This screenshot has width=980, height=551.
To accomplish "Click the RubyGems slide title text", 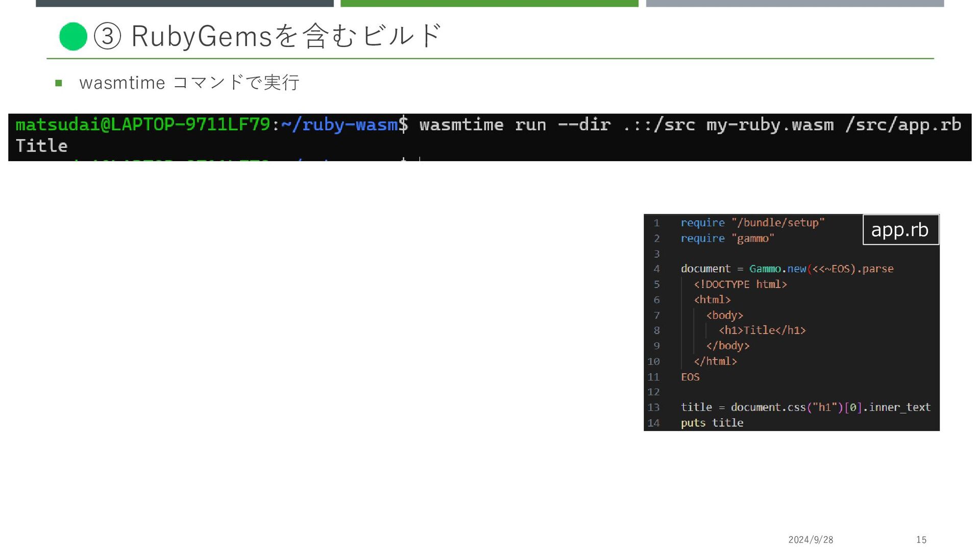I will pos(286,36).
